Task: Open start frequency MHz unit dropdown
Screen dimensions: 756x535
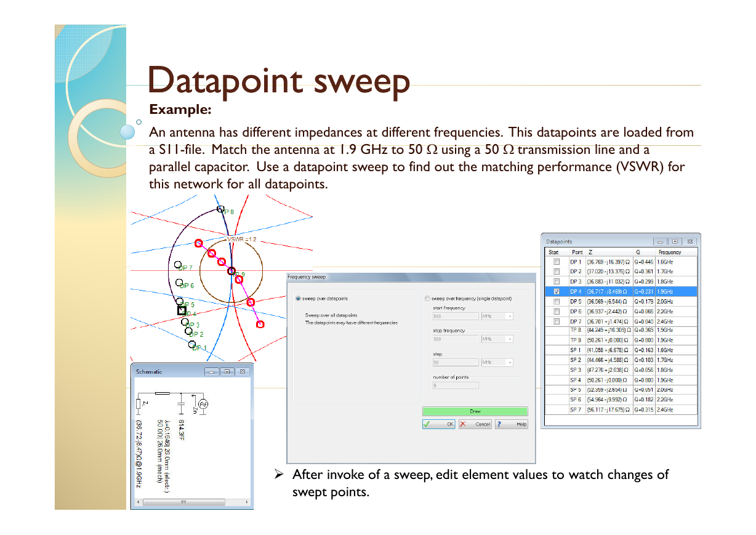Action: point(497,316)
